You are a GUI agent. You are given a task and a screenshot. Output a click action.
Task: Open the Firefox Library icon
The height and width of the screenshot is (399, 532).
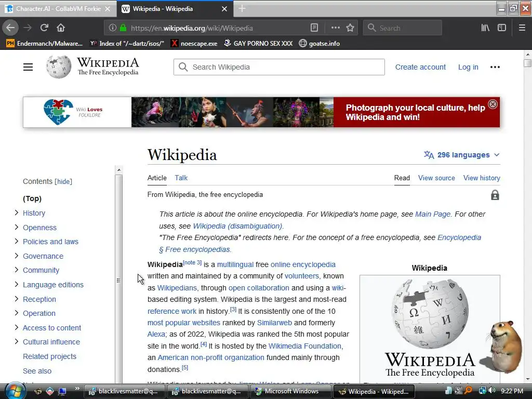coord(486,28)
